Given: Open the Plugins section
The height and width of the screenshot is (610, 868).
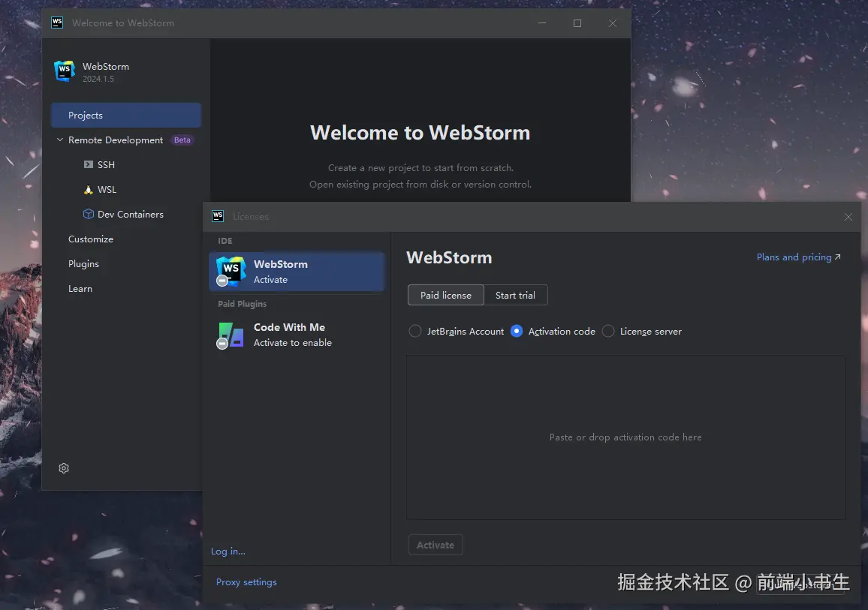Looking at the screenshot, I should point(83,264).
